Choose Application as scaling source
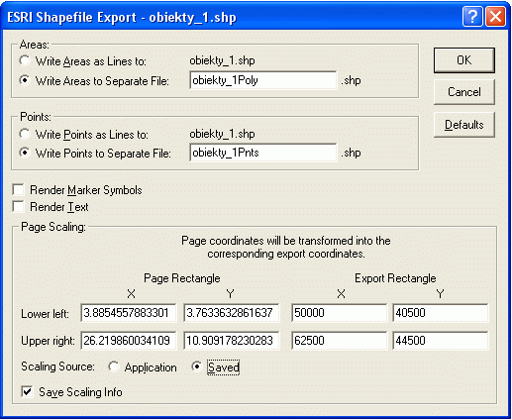This screenshot has width=512, height=420. (114, 367)
